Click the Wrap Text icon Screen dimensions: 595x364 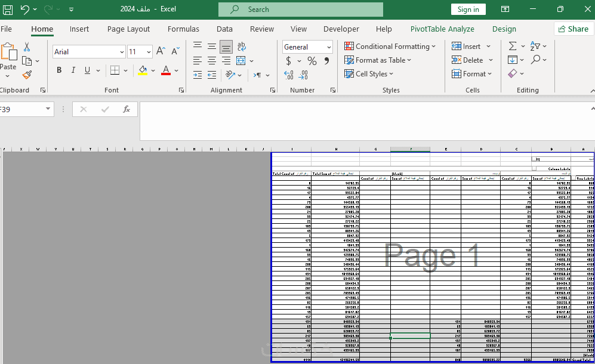point(241,47)
